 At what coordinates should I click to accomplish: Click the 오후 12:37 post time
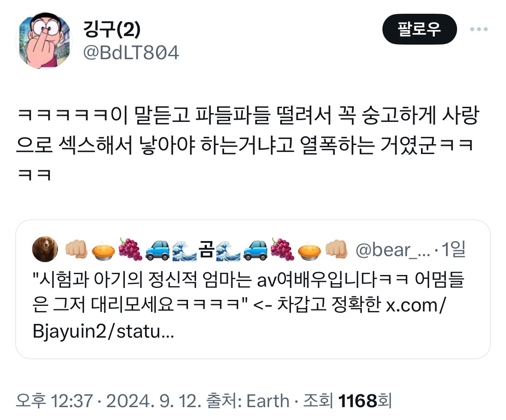coord(55,401)
